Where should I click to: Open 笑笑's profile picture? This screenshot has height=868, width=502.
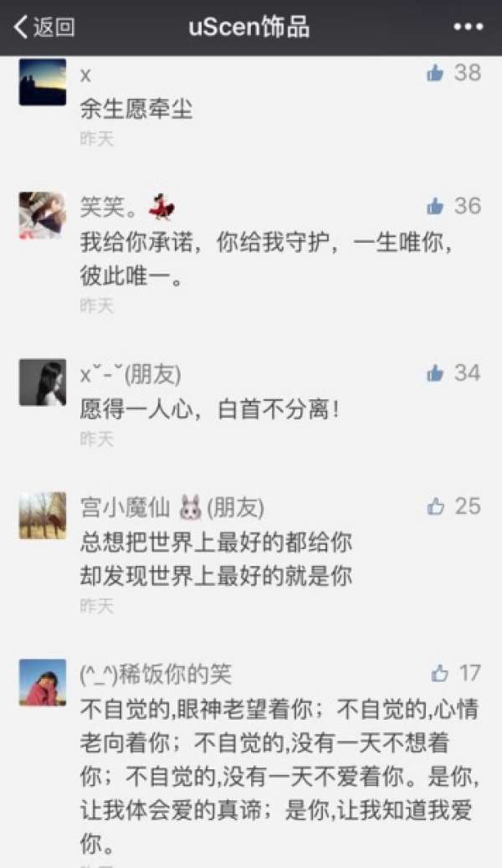click(x=43, y=215)
